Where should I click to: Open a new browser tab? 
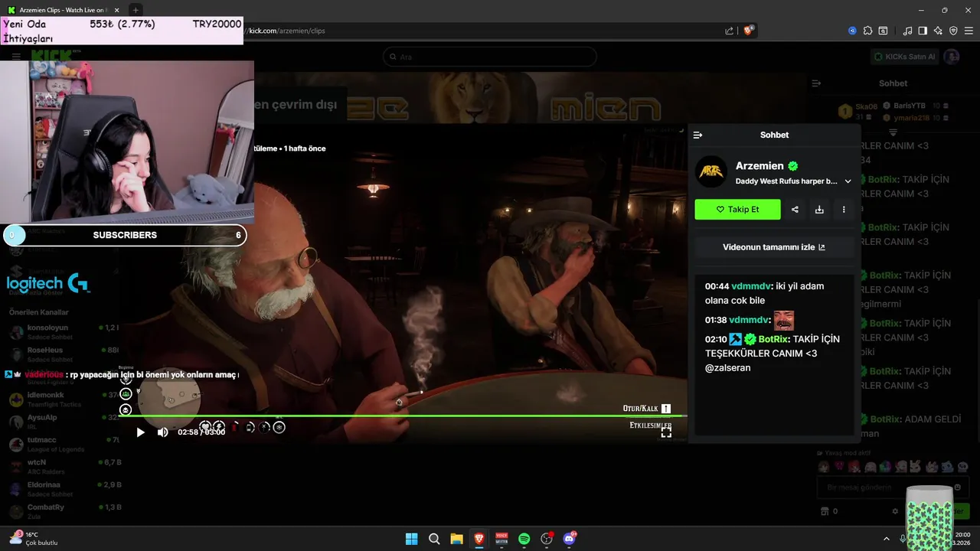tap(136, 10)
